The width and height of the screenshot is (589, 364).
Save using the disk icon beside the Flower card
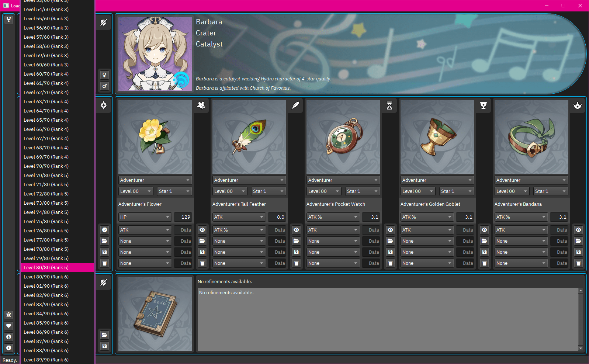click(105, 252)
